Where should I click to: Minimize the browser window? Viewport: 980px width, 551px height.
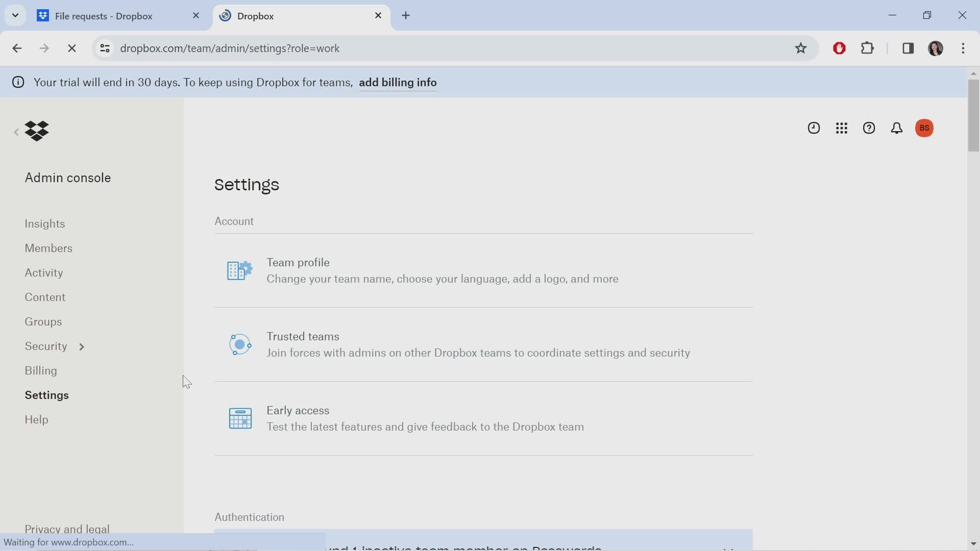point(893,15)
